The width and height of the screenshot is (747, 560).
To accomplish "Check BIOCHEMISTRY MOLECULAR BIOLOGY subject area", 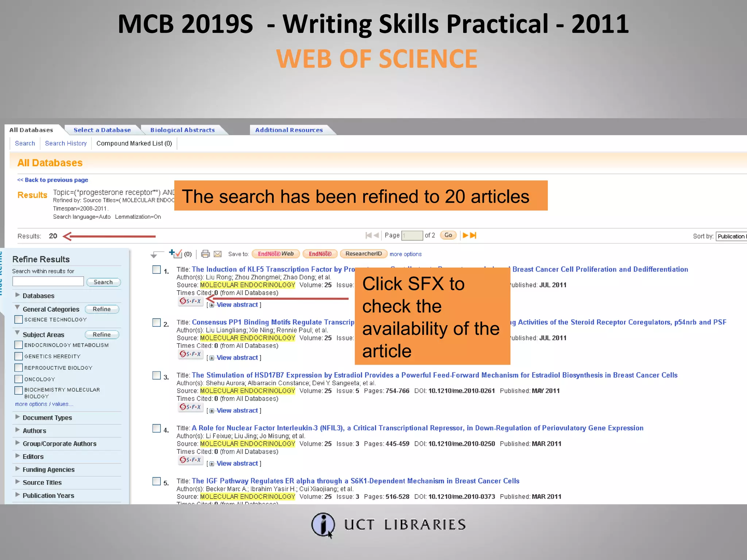I will (x=18, y=390).
